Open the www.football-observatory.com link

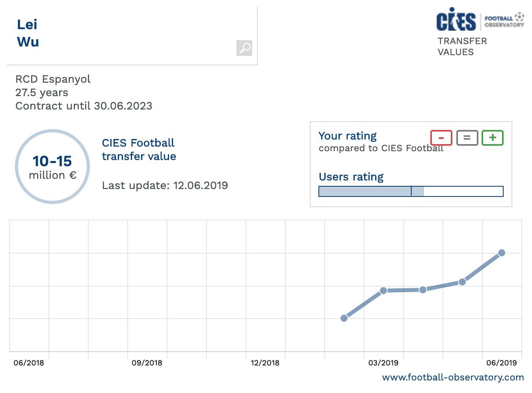pyautogui.click(x=453, y=377)
